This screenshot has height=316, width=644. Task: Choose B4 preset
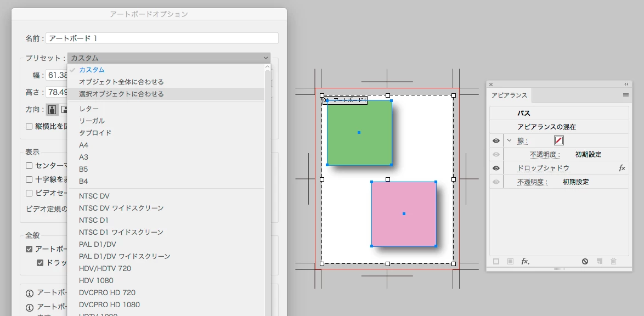pyautogui.click(x=166, y=181)
